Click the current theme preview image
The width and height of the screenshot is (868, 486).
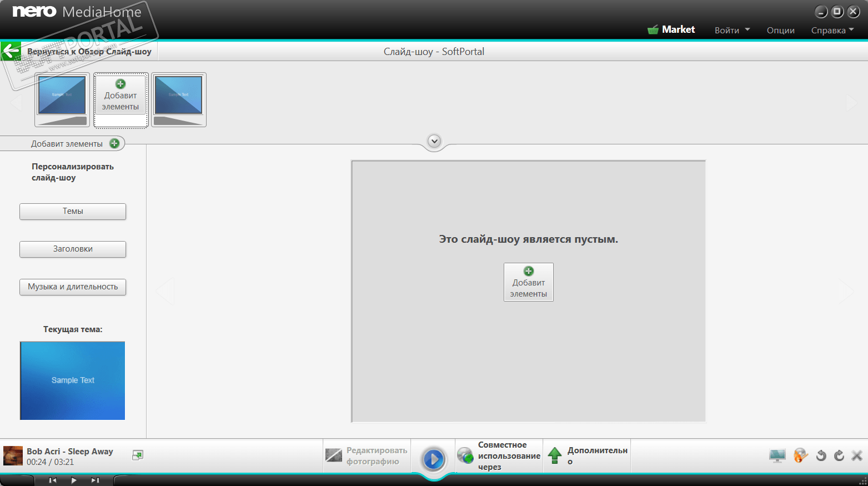coord(73,380)
